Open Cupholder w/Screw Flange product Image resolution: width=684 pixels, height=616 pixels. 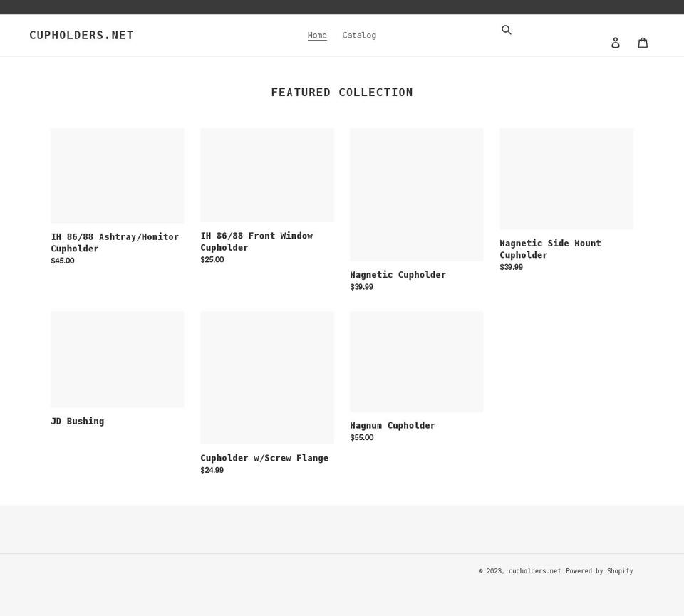(x=264, y=458)
